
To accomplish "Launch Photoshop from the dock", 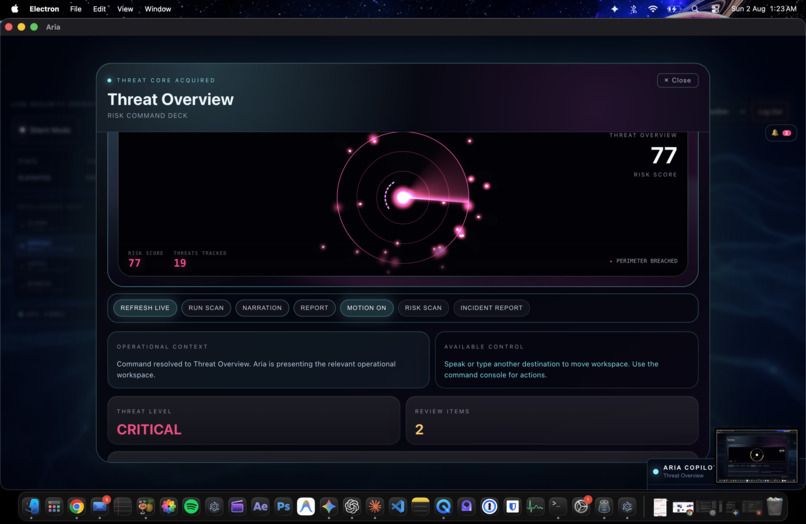I will 283,507.
